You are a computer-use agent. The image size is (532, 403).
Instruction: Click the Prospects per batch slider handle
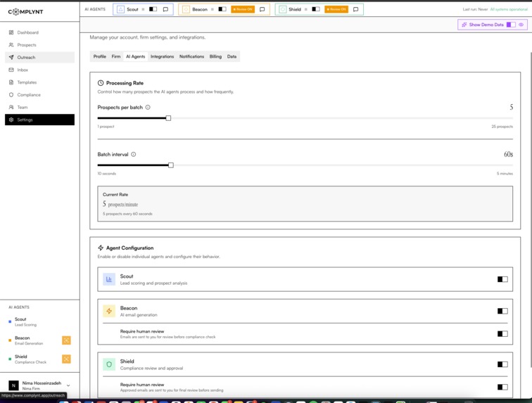coord(168,118)
